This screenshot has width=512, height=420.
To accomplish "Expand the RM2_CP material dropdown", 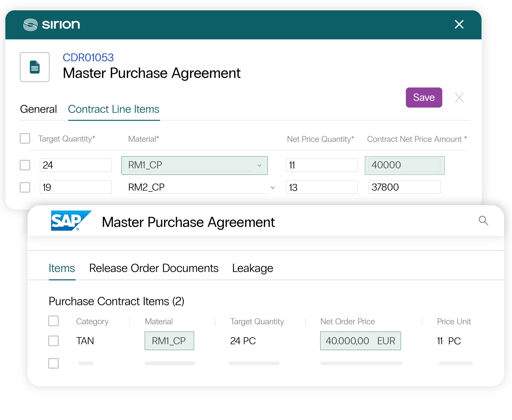I will click(273, 187).
